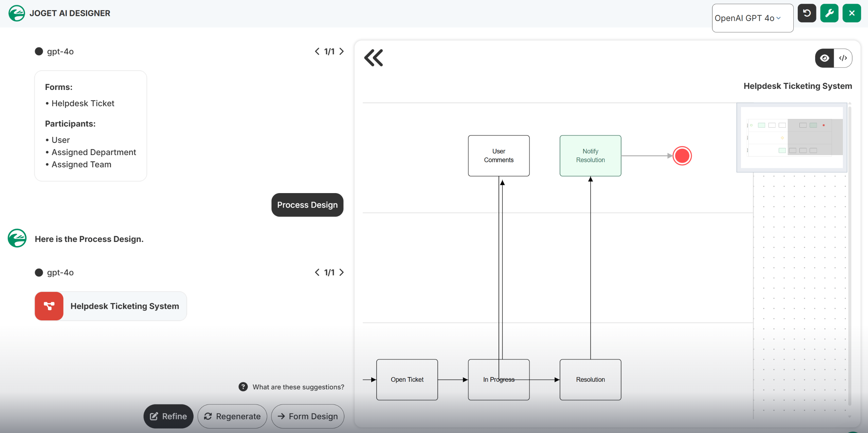Switch to code view toggle

(843, 58)
